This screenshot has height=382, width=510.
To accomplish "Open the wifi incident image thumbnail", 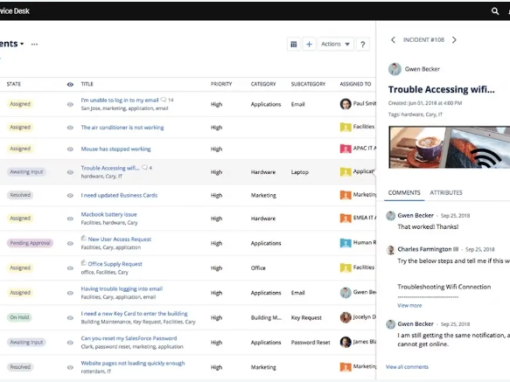I will (x=449, y=147).
